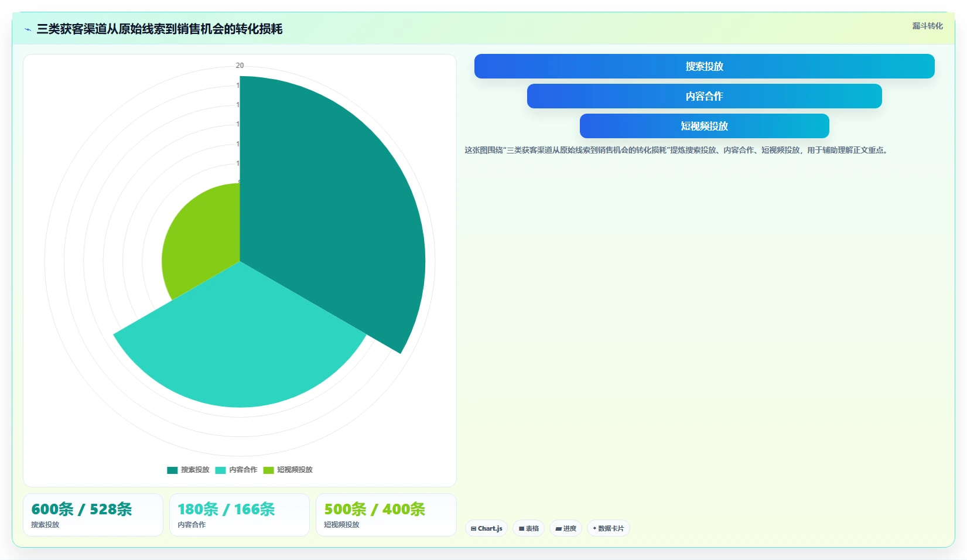Click the 搜索投放 caption under 600条 / 528条

[x=45, y=525]
